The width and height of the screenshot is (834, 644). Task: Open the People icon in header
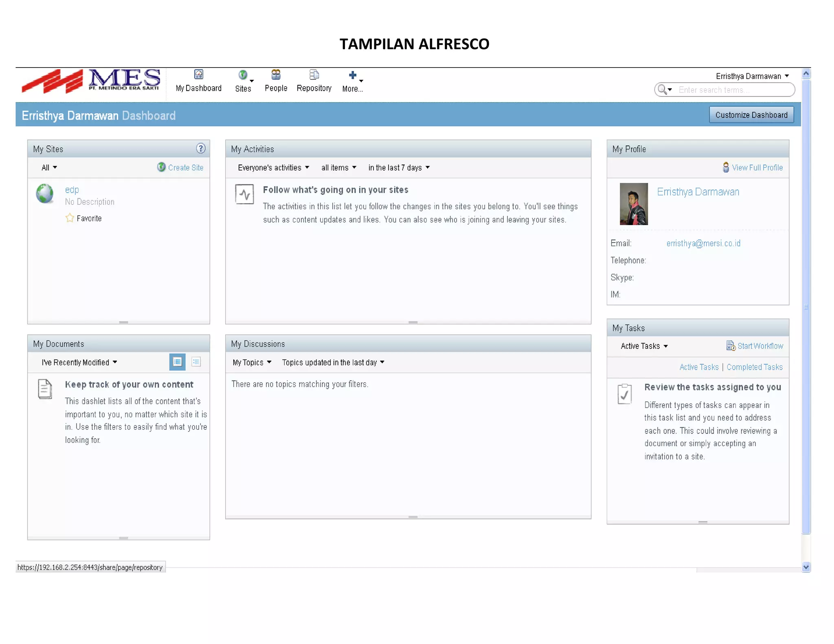[276, 74]
